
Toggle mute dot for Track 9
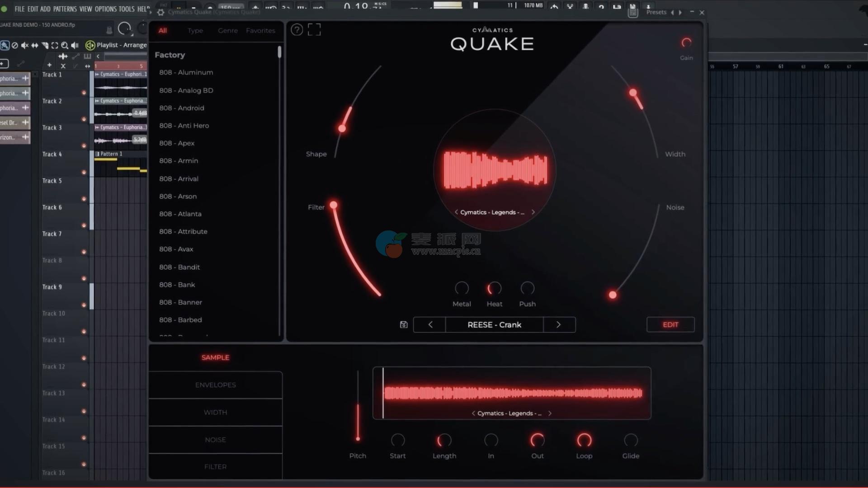click(x=84, y=305)
